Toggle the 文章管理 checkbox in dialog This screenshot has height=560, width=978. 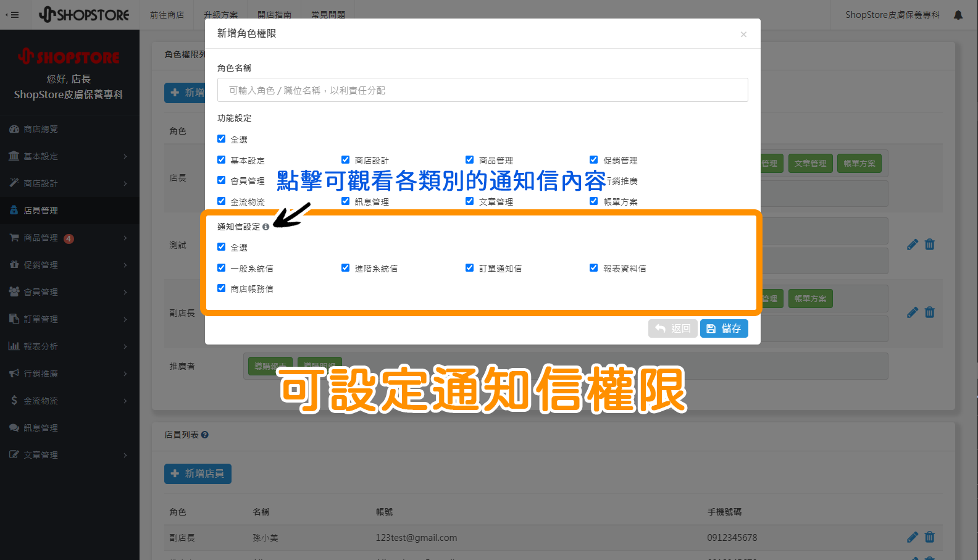click(469, 201)
